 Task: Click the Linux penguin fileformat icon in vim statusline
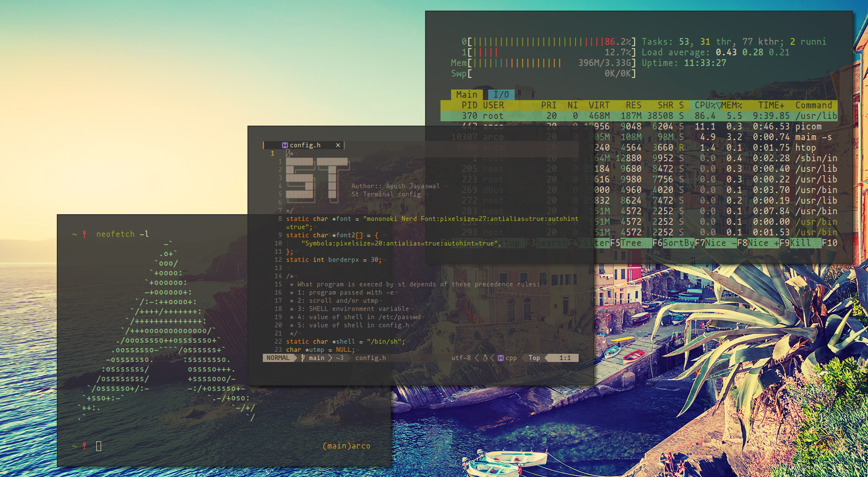(x=485, y=358)
